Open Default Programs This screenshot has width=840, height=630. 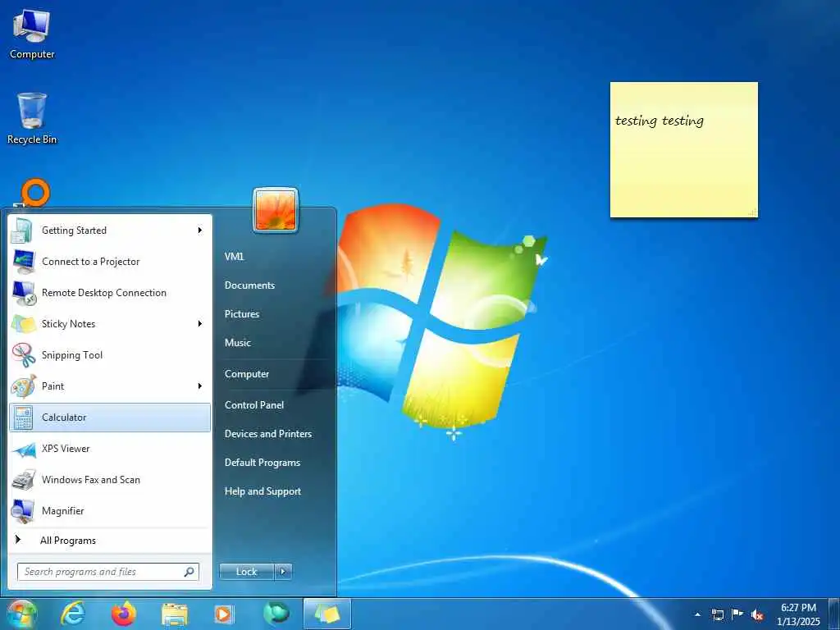point(262,463)
